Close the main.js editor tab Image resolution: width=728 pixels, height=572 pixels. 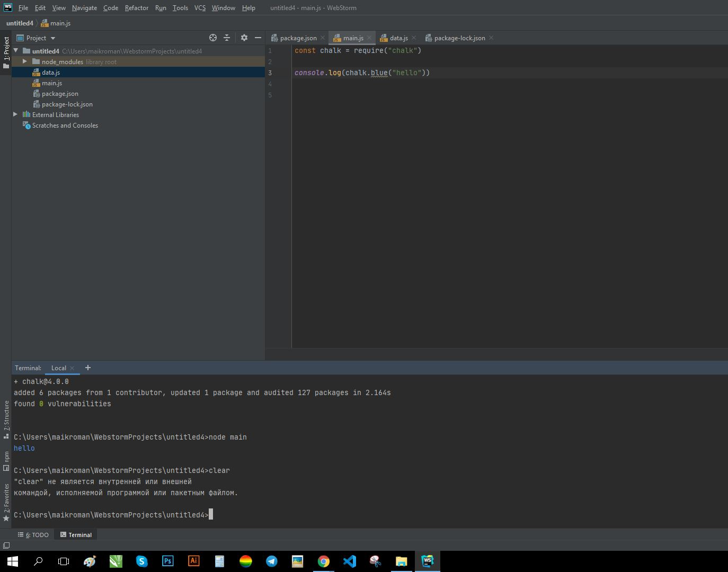coord(369,38)
